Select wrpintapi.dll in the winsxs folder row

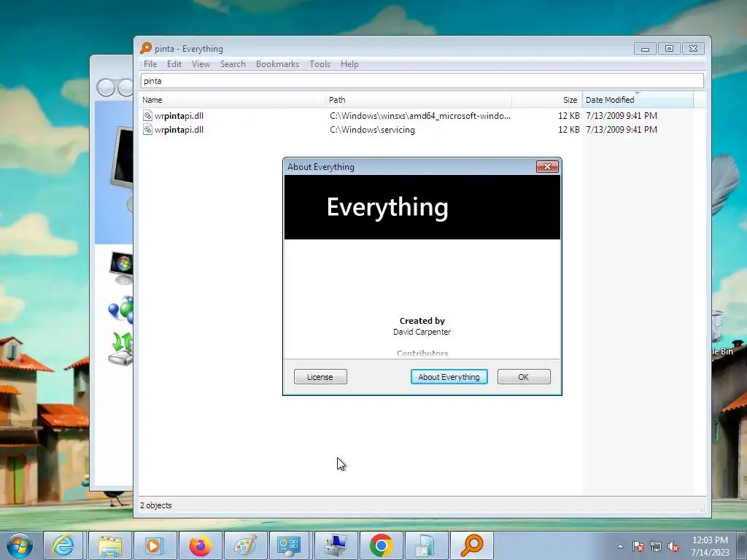coord(179,116)
